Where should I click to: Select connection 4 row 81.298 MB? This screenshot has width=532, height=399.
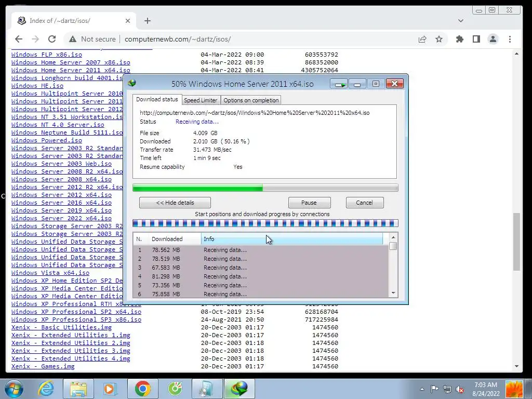pos(261,276)
